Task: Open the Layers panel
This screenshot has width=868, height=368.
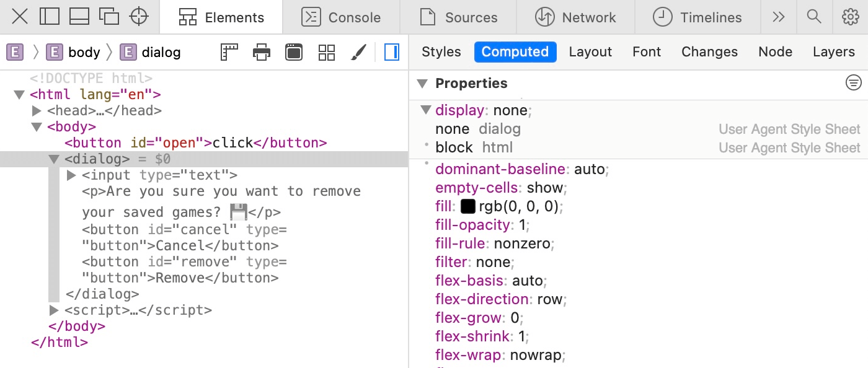Action: pos(834,52)
